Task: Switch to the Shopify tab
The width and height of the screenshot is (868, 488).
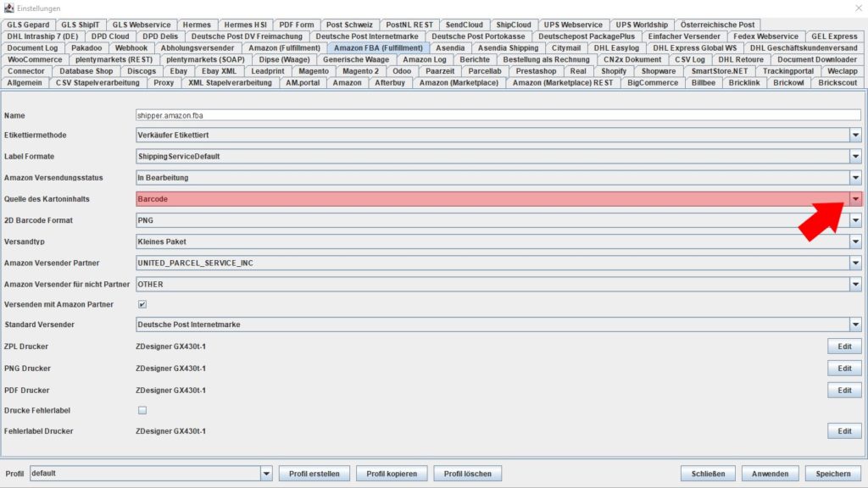Action: [614, 71]
